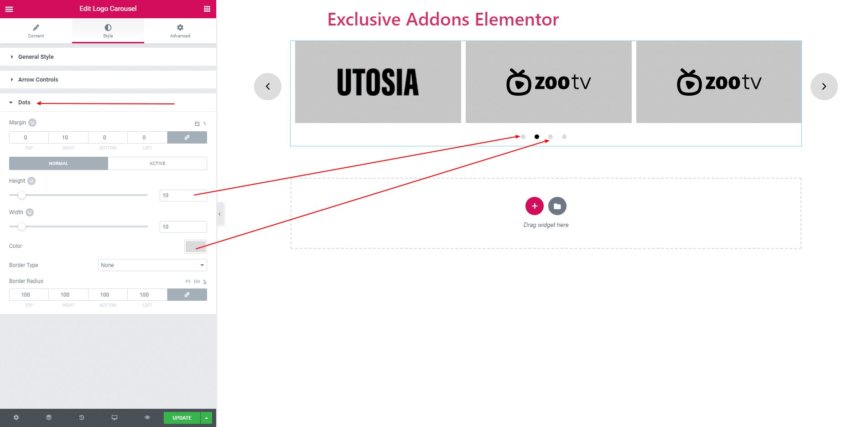This screenshot has width=868, height=427.
Task: Click the add new section plus button
Action: pos(535,206)
